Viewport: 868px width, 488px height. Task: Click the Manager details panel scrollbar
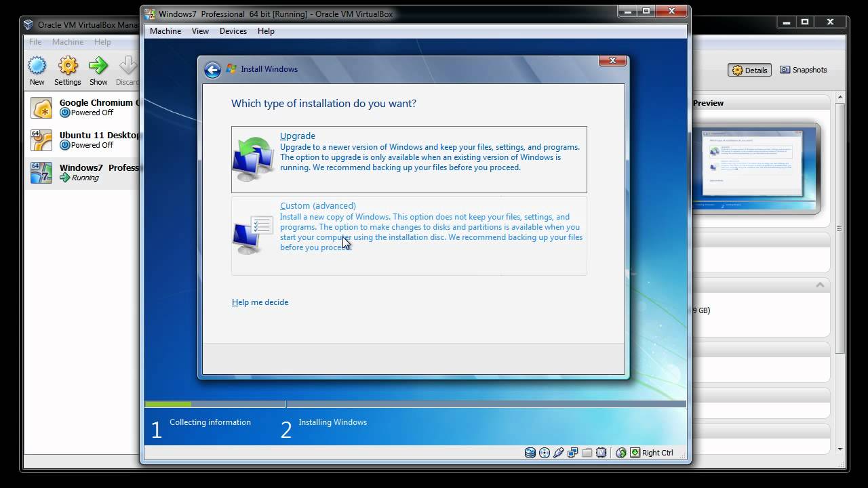(x=840, y=228)
